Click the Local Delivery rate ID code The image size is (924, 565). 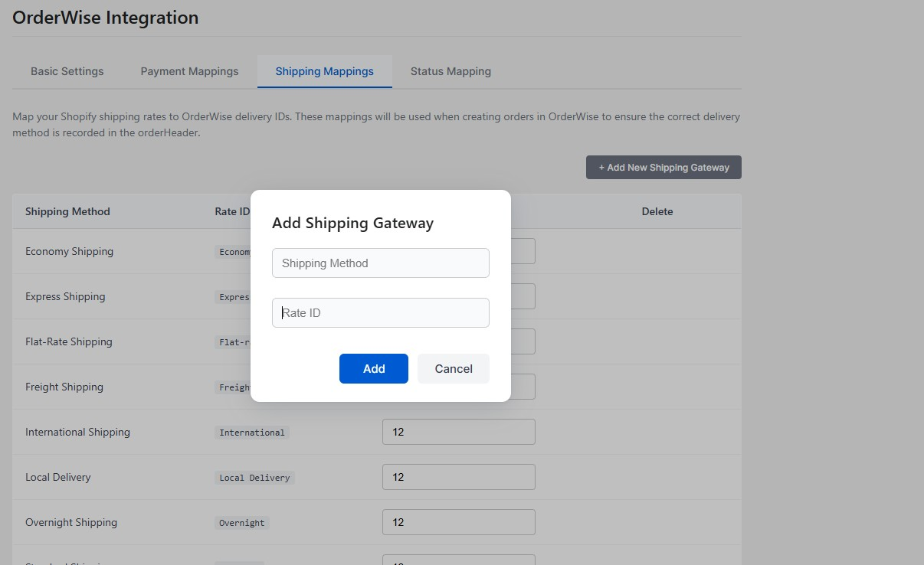[254, 478]
